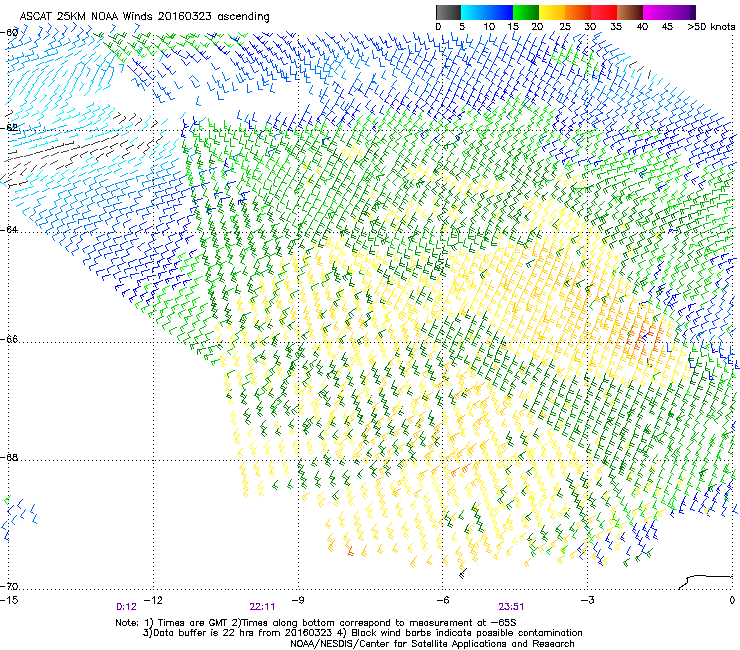
Task: Click the NOAA/NESDIS credit line
Action: [x=432, y=644]
